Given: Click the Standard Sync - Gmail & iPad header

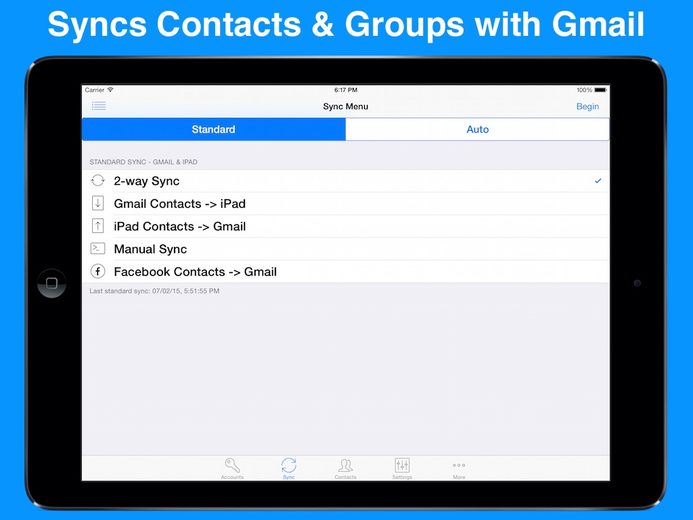Looking at the screenshot, I should 143,162.
